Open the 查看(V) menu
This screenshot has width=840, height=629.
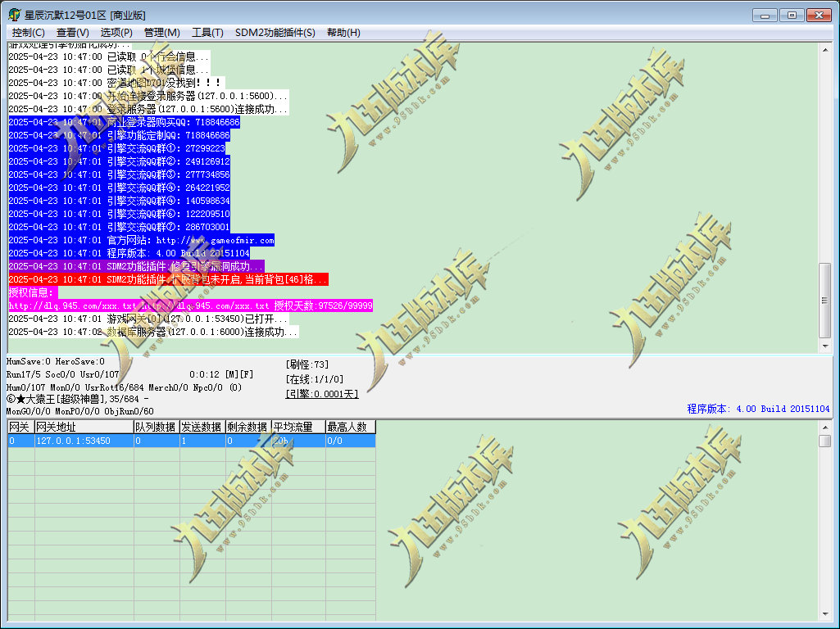[x=73, y=33]
